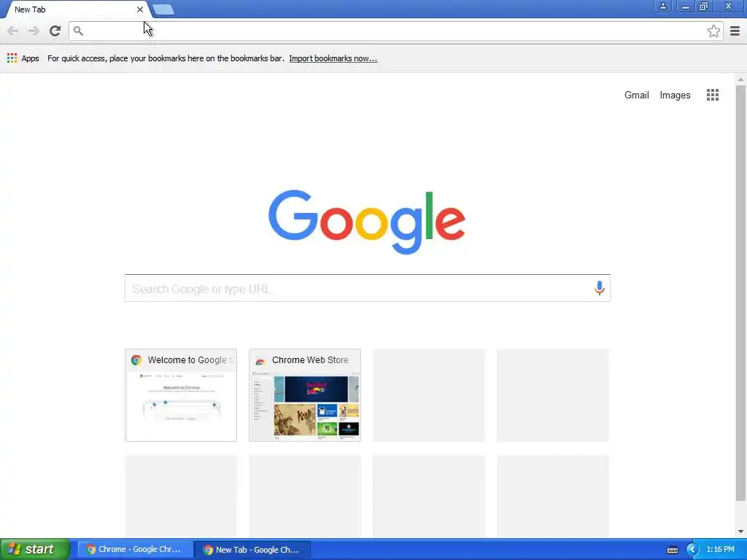The width and height of the screenshot is (747, 560).
Task: Open the Apps shortcut in bookmarks bar
Action: coord(23,58)
